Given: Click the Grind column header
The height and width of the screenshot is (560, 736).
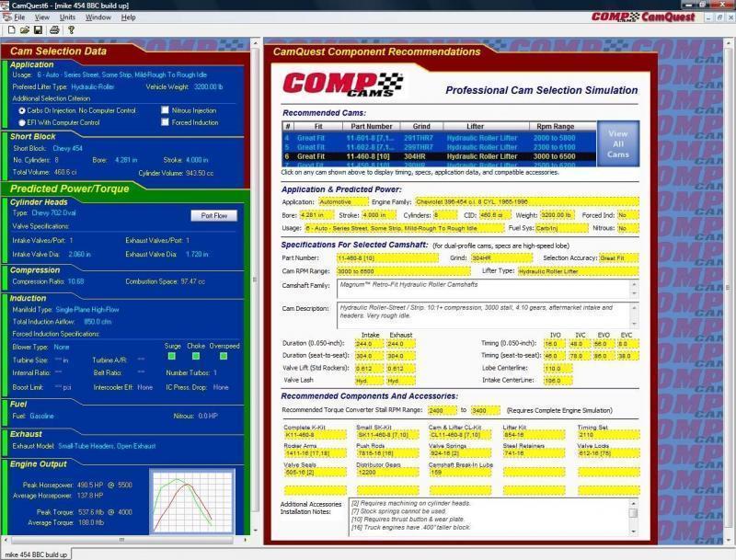Looking at the screenshot, I should click(x=421, y=127).
